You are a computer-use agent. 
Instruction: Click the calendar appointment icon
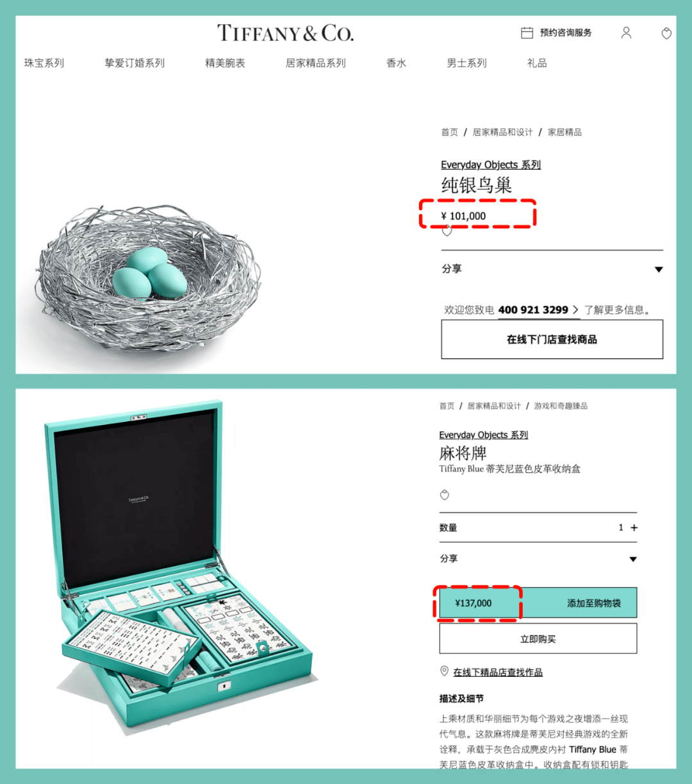coord(527,33)
